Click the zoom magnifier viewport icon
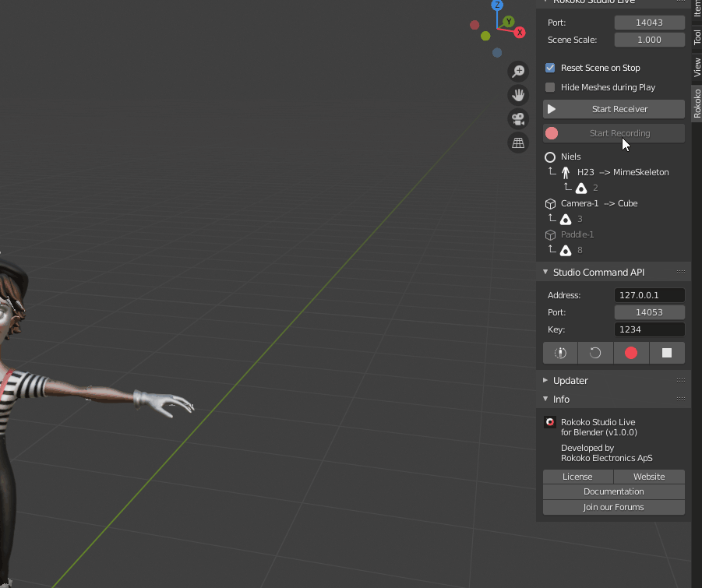 518,71
